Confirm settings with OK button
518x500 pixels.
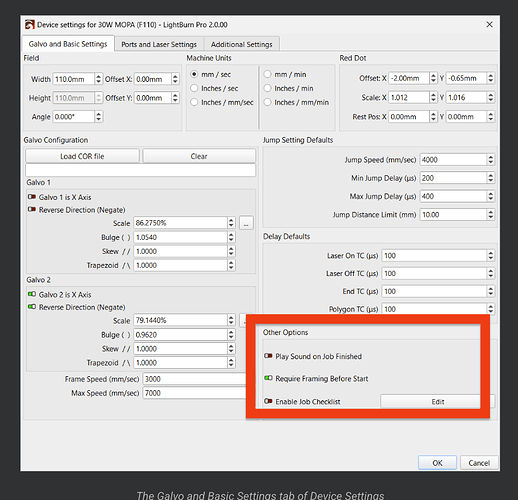click(437, 463)
